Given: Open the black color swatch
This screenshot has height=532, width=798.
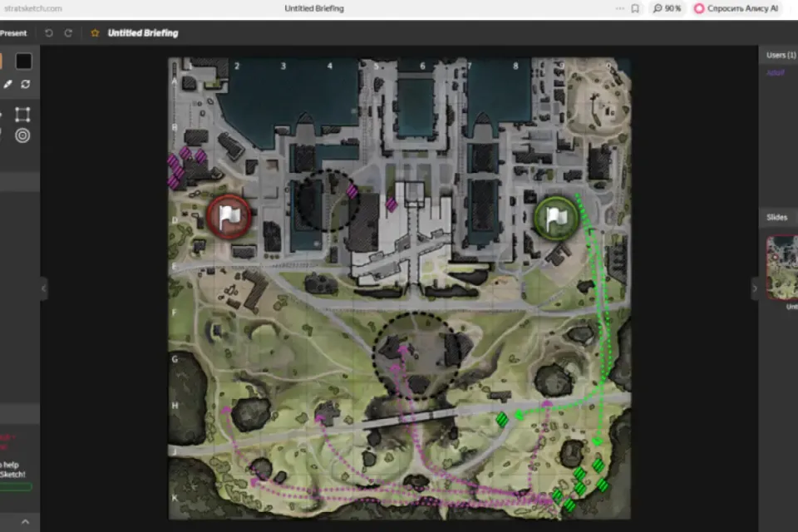Looking at the screenshot, I should click(23, 61).
